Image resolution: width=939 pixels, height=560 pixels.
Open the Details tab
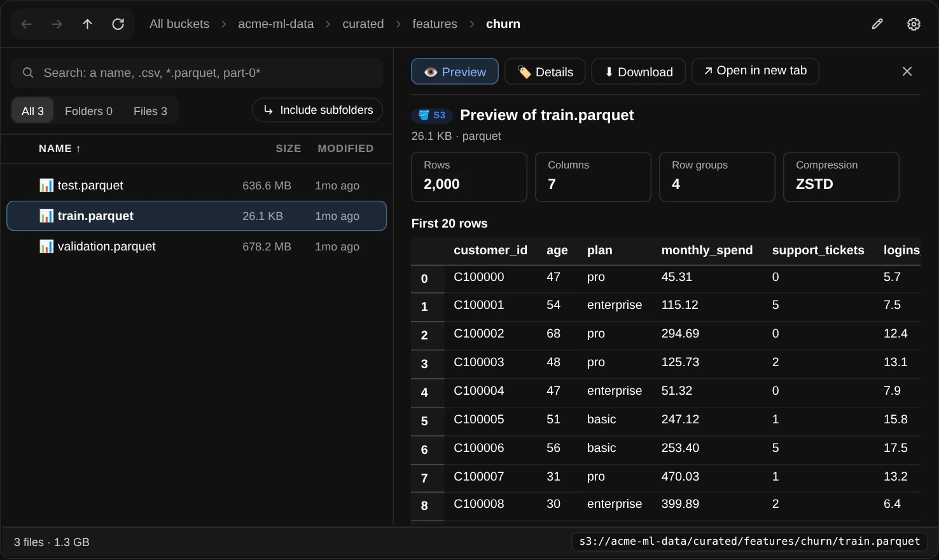(x=545, y=72)
